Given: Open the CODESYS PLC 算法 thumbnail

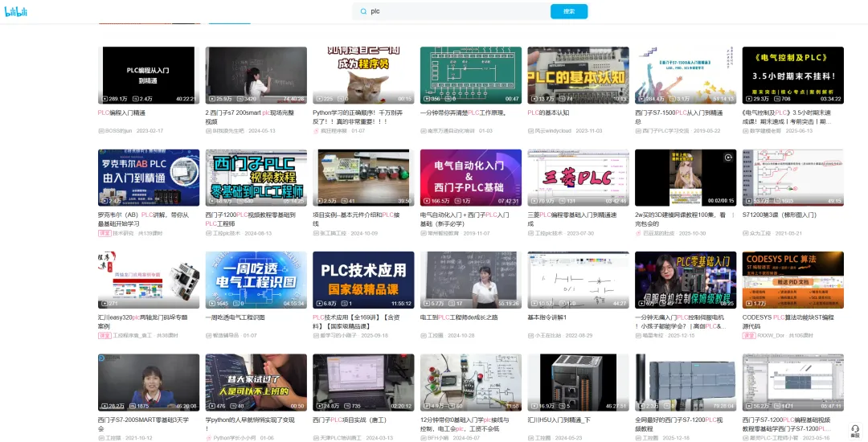Looking at the screenshot, I should (x=793, y=280).
